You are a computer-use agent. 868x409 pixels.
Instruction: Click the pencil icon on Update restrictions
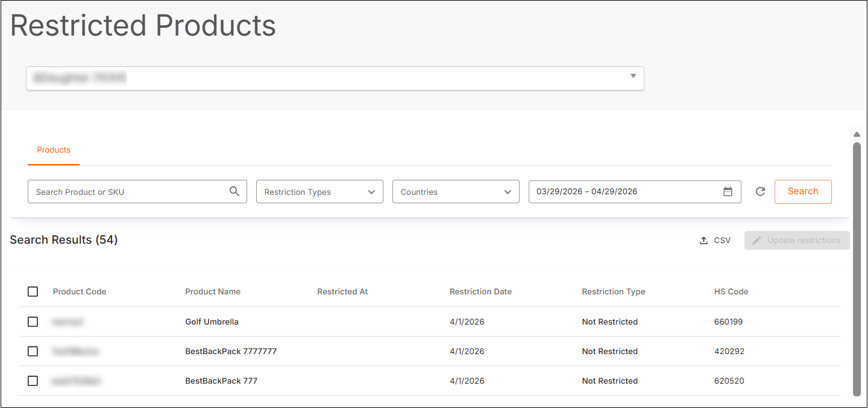tap(756, 240)
